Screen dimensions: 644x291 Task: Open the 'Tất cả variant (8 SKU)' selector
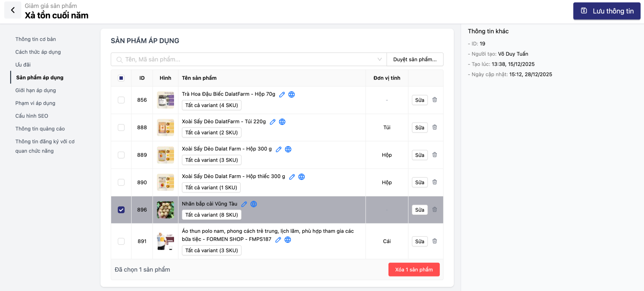pos(211,215)
